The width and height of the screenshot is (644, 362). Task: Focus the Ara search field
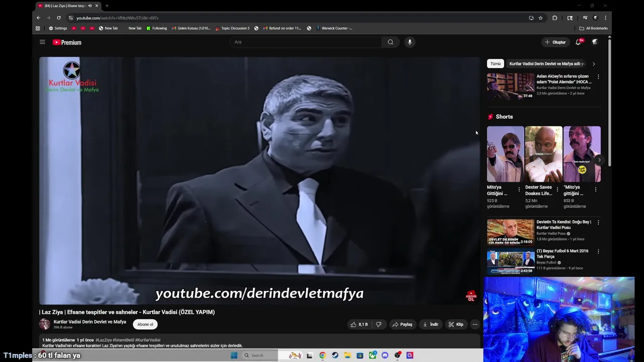pyautogui.click(x=306, y=42)
